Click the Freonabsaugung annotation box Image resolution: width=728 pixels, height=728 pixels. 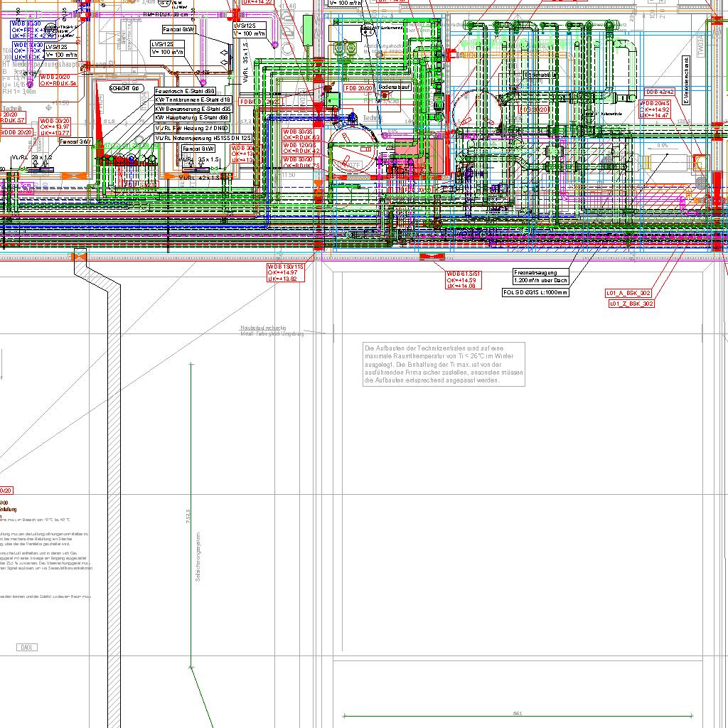[541, 276]
